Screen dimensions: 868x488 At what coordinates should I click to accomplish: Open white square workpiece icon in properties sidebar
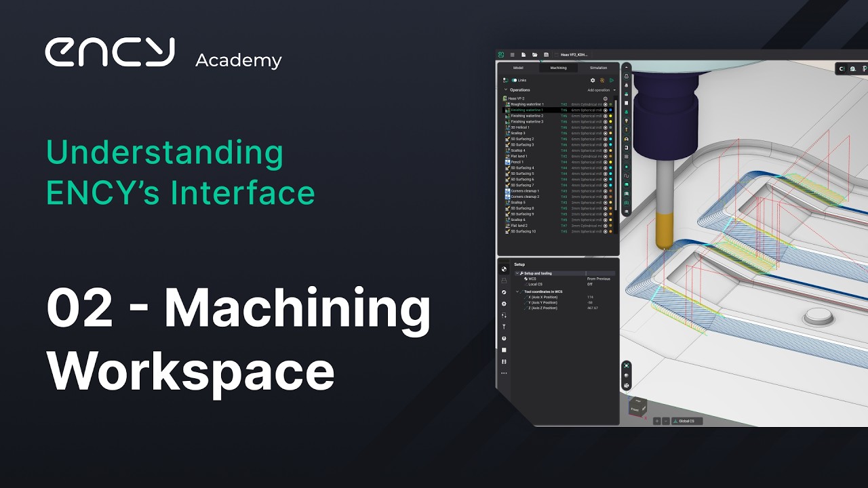coord(504,350)
